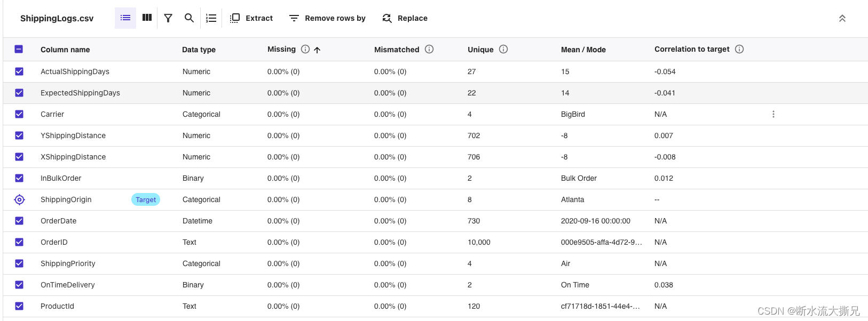Click Unique column header label
The width and height of the screenshot is (868, 321).
point(480,50)
